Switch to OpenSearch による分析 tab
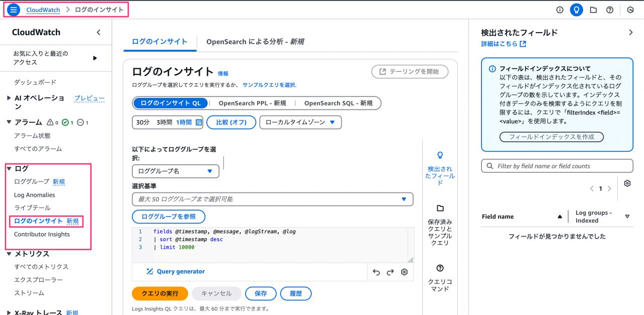644x315 pixels. (x=255, y=42)
